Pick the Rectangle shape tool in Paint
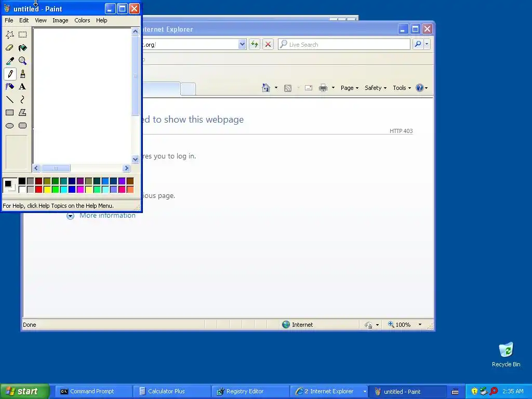This screenshot has height=399, width=532. click(x=10, y=112)
